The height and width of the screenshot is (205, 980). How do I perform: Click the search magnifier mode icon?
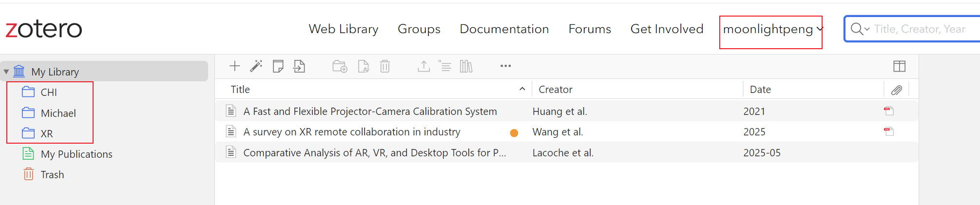[x=860, y=29]
